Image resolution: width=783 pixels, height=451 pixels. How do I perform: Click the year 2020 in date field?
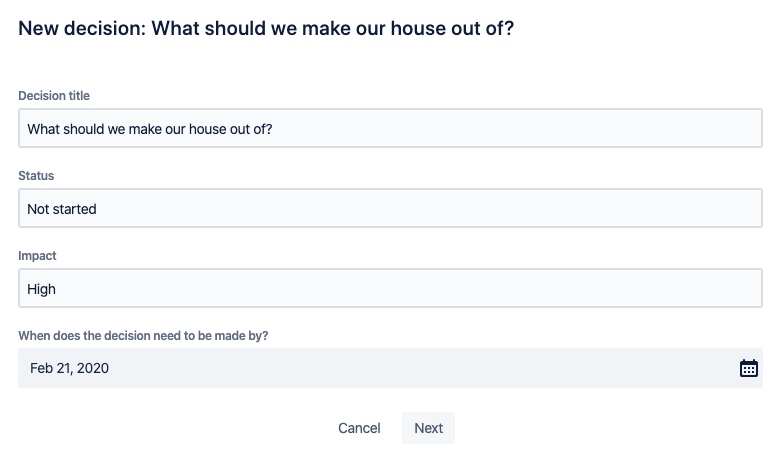click(x=93, y=368)
